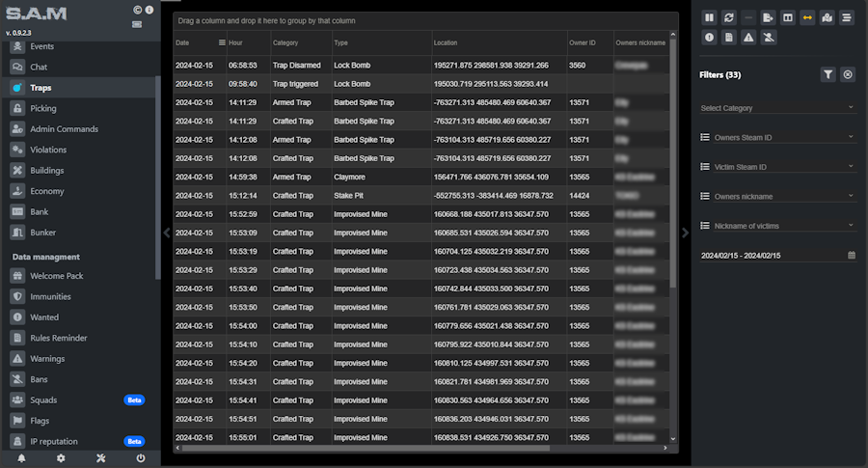Apply filters with the funnel icon
Image resolution: width=868 pixels, height=468 pixels.
pos(827,74)
